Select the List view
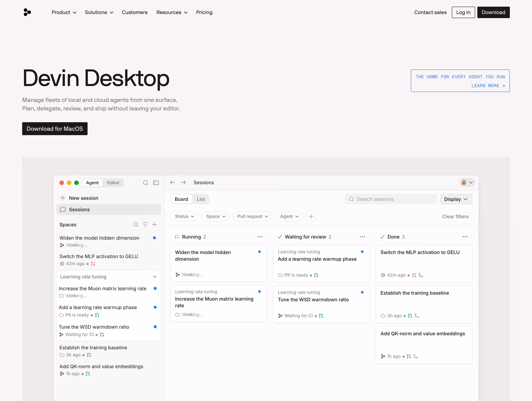The width and height of the screenshot is (532, 401). 201,199
